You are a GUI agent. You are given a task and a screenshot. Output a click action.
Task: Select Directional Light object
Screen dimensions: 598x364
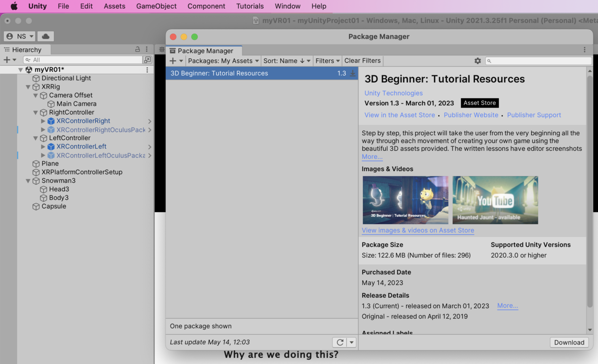tap(66, 78)
